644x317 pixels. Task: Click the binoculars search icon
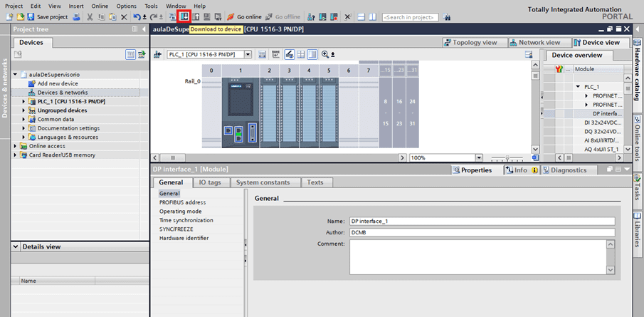pos(447,17)
